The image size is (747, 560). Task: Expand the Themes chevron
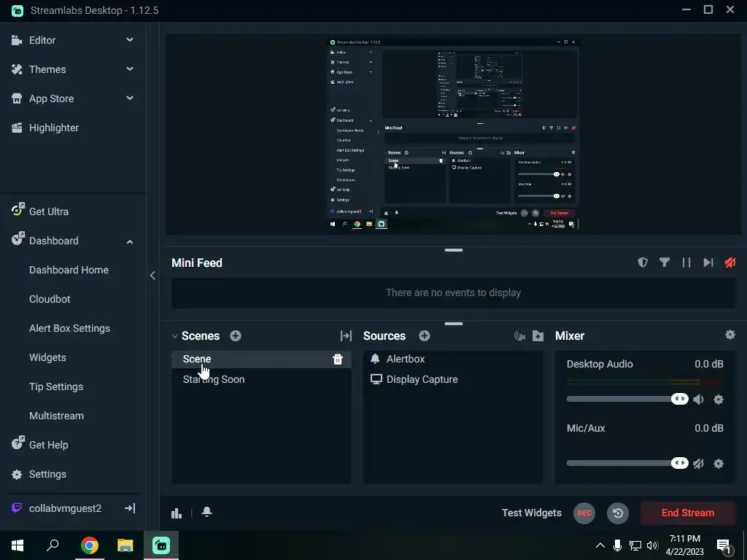[130, 69]
